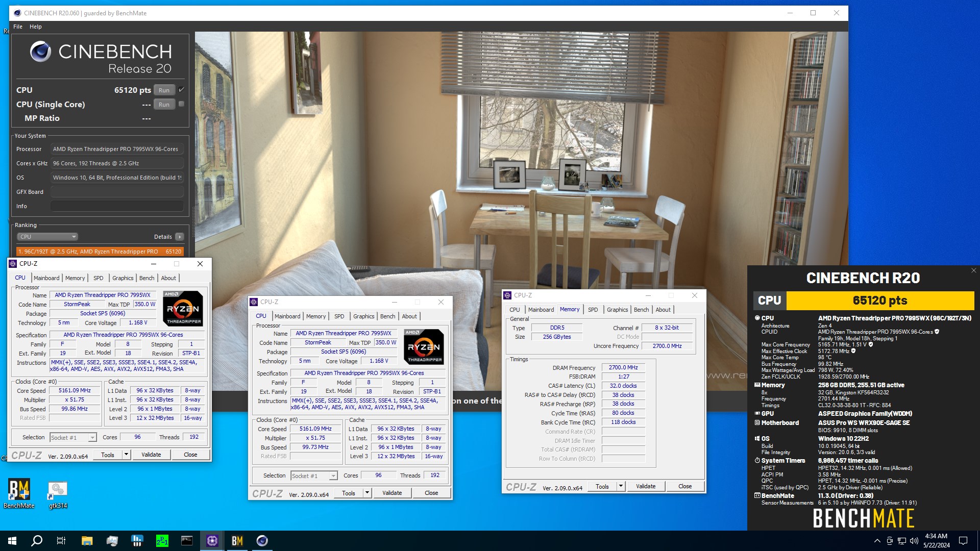Click the Cinebench taskbar icon
980x551 pixels.
[262, 541]
